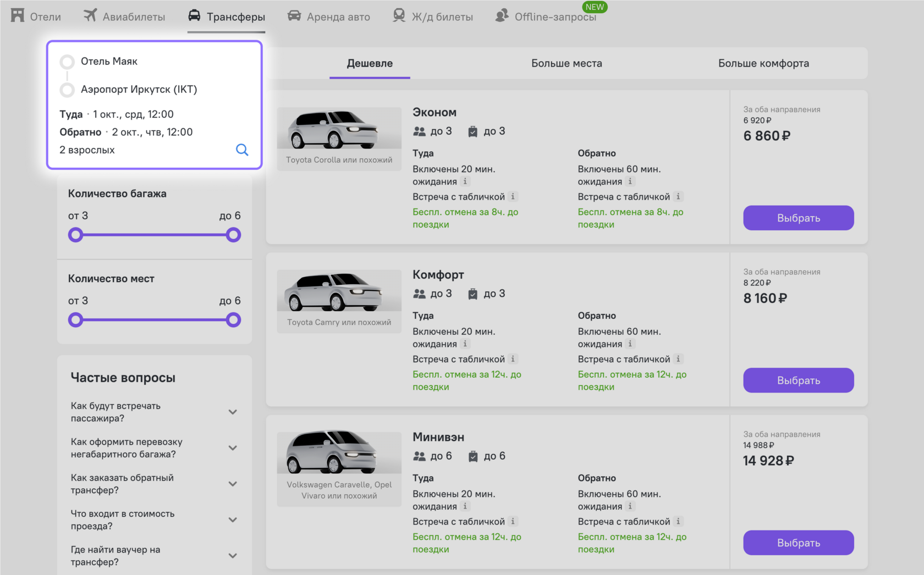Click info icon beside Эконом Туда Встреча с табличкой

[513, 196]
